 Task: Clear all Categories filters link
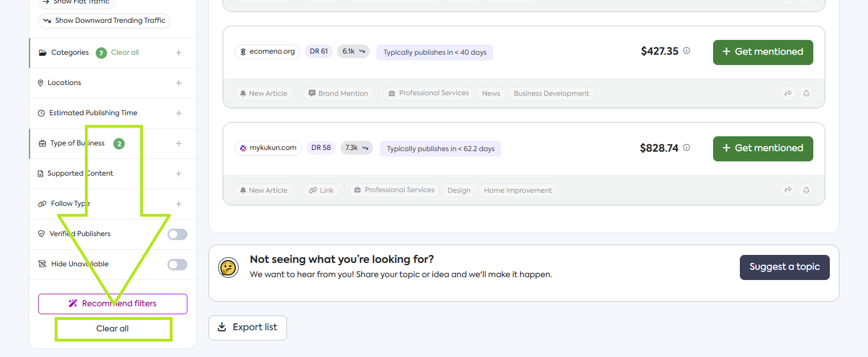[x=125, y=52]
